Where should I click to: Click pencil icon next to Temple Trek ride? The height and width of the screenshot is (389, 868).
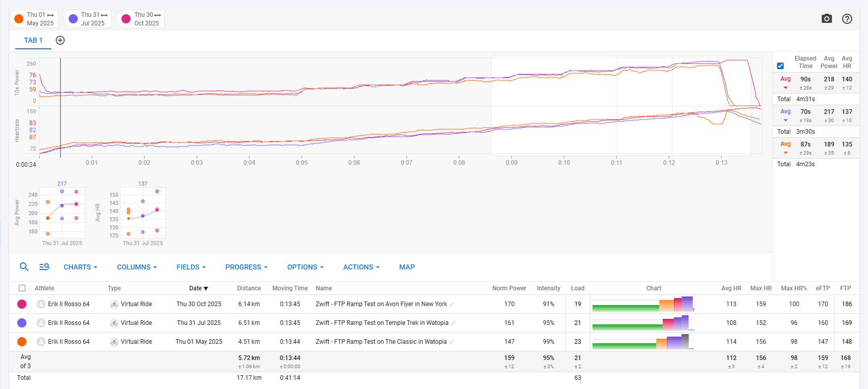(x=453, y=323)
